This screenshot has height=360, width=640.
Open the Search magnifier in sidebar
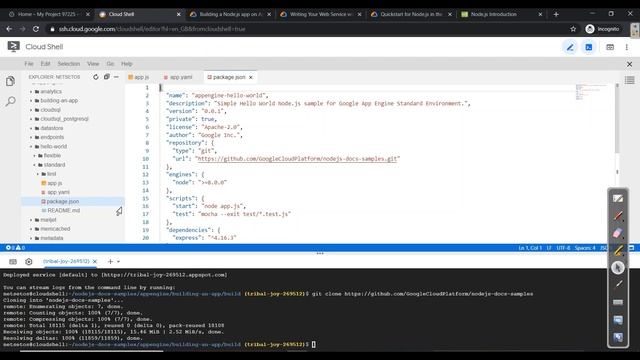[11, 101]
